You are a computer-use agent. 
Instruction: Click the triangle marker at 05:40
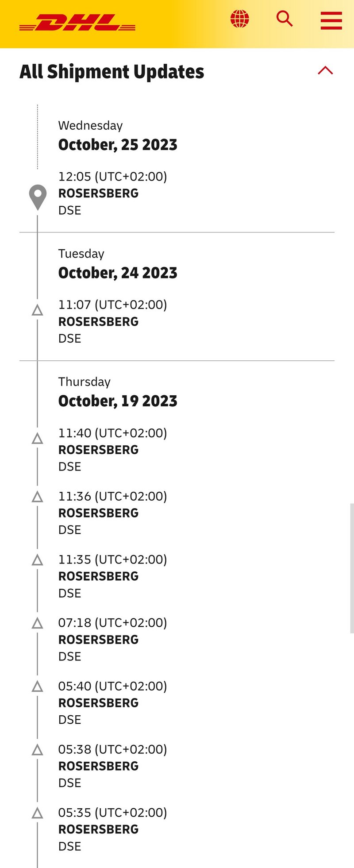pos(38,687)
